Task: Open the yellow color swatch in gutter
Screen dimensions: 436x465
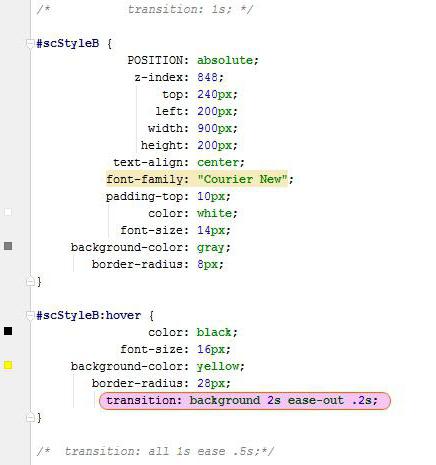Action: coord(8,365)
